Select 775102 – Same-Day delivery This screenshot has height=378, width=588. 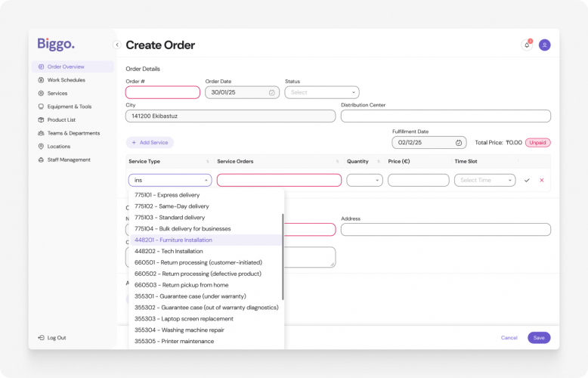206,206
